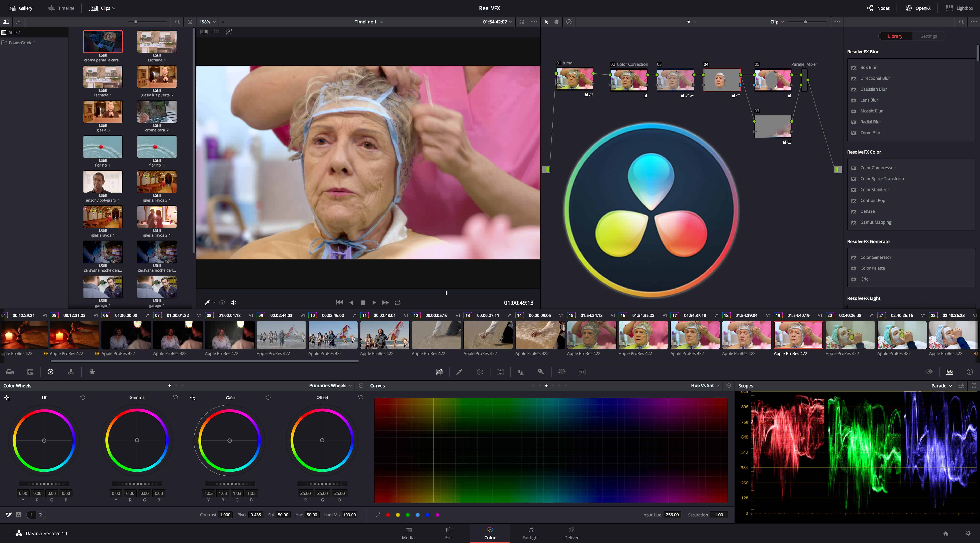
Task: Select the hand pan tool in node editor
Action: [557, 22]
